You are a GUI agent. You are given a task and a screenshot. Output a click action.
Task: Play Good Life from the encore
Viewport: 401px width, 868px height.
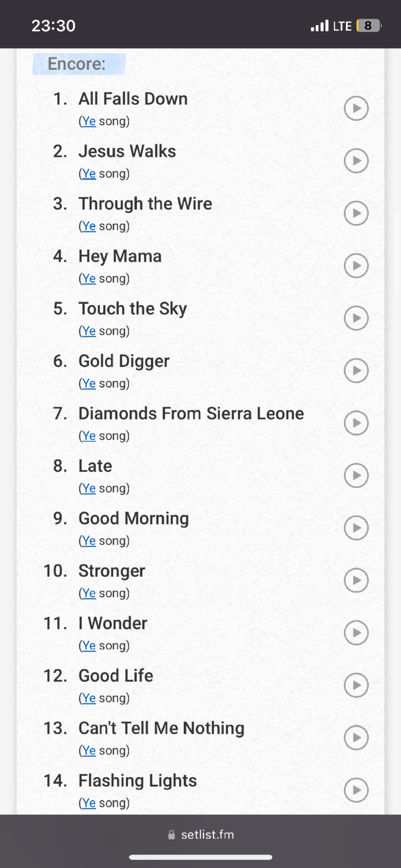(356, 685)
